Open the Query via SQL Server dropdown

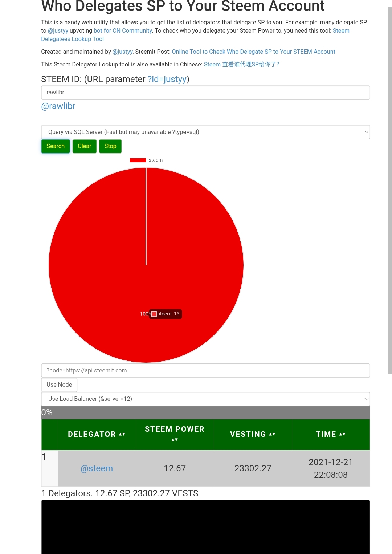click(x=205, y=132)
